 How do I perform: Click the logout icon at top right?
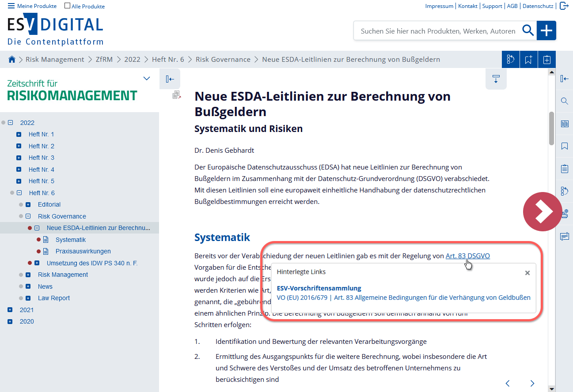[564, 6]
